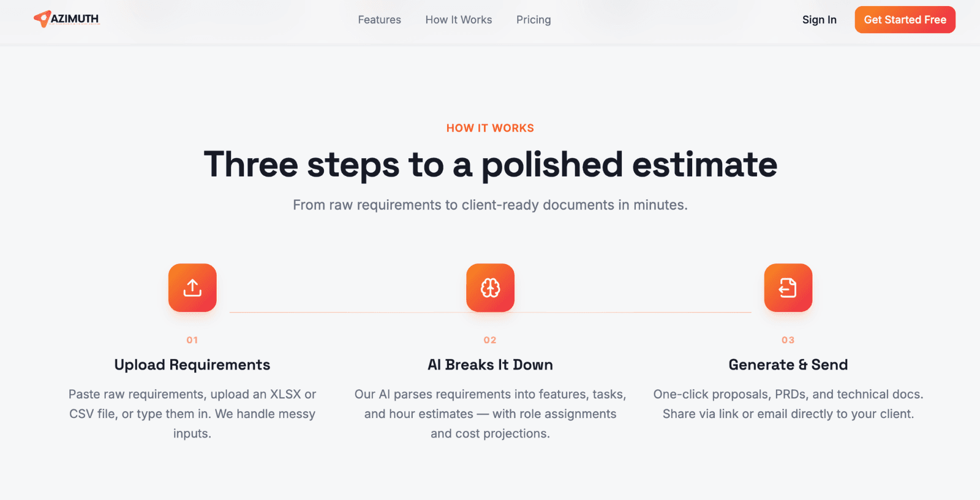Click the orange HOW IT WORKS label
Screen dimensions: 980x500
[x=490, y=127]
